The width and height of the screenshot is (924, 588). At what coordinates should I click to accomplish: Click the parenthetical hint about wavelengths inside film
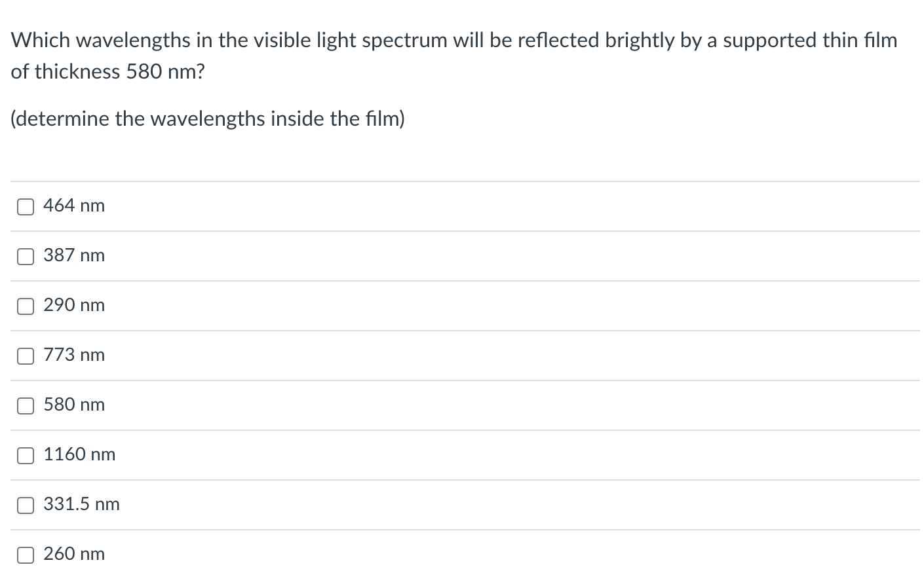pyautogui.click(x=208, y=119)
